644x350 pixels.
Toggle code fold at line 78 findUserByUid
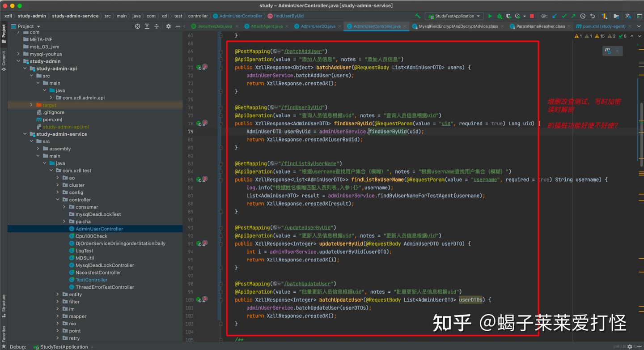221,124
